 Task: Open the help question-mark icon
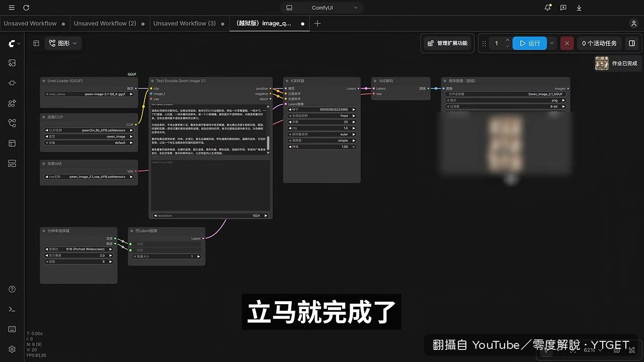point(12,289)
